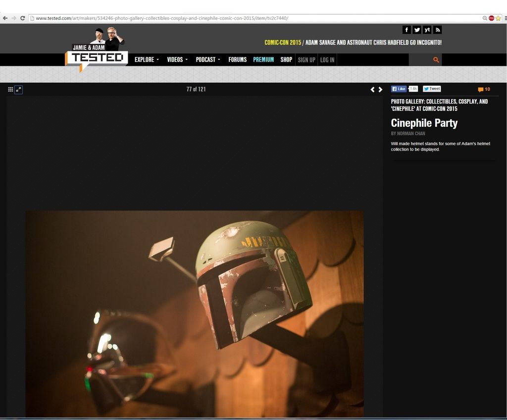Click the Sign Up link
This screenshot has height=420, width=507.
(x=306, y=59)
